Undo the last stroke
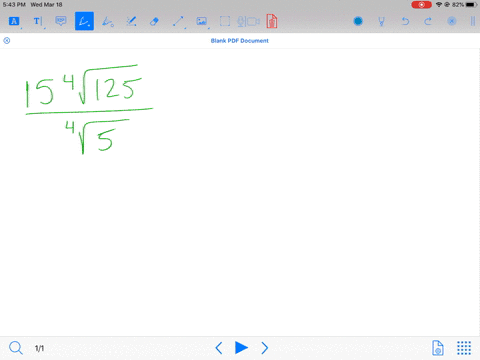480x360 pixels. pyautogui.click(x=405, y=21)
